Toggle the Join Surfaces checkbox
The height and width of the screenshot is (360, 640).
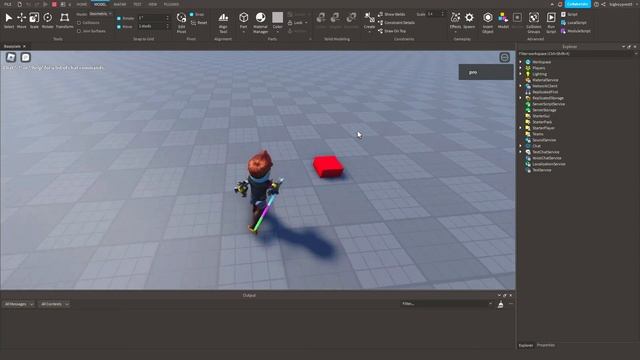[79, 31]
